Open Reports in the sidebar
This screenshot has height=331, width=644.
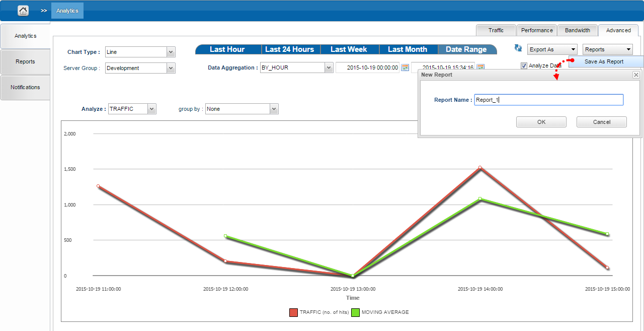[x=25, y=62]
